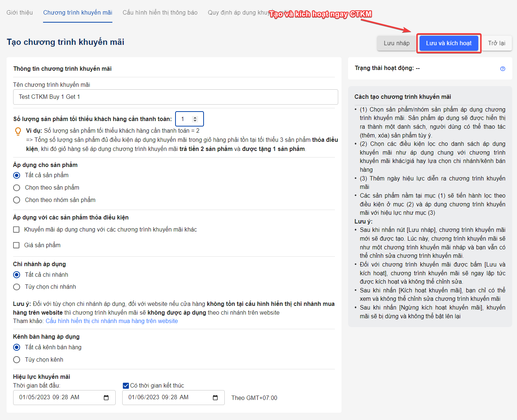This screenshot has width=517, height=420.
Task: Go to 'Cấu hình hiển thị thông báo' tab
Action: [160, 13]
